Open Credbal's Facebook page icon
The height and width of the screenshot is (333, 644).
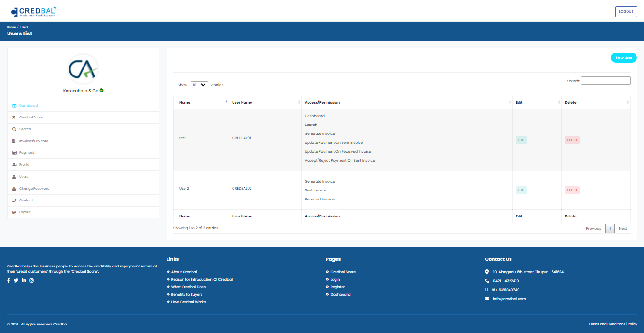(x=8, y=280)
